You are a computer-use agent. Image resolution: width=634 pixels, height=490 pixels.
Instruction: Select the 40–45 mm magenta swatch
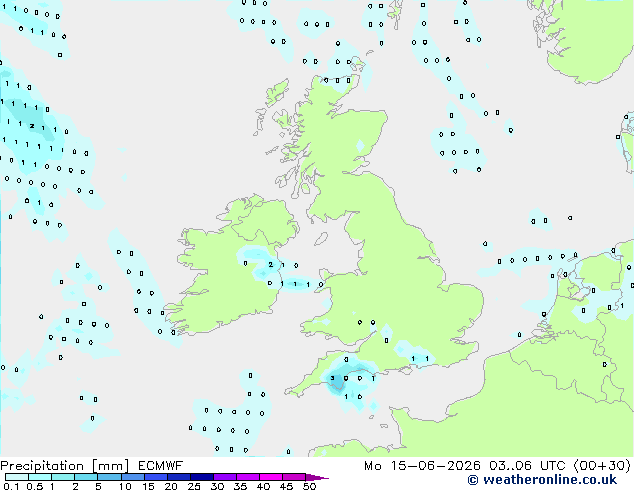coord(271,477)
